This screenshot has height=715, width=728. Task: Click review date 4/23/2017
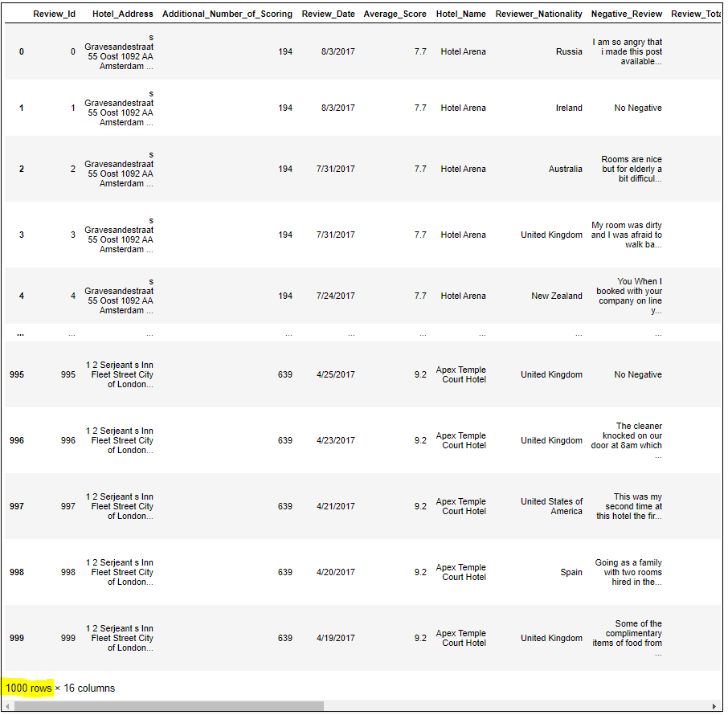click(336, 440)
